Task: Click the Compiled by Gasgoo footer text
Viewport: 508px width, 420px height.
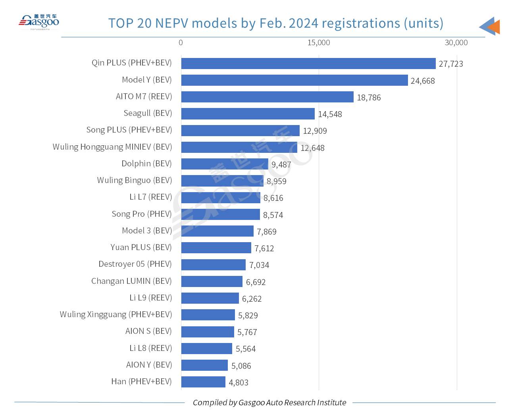Action: point(269,403)
